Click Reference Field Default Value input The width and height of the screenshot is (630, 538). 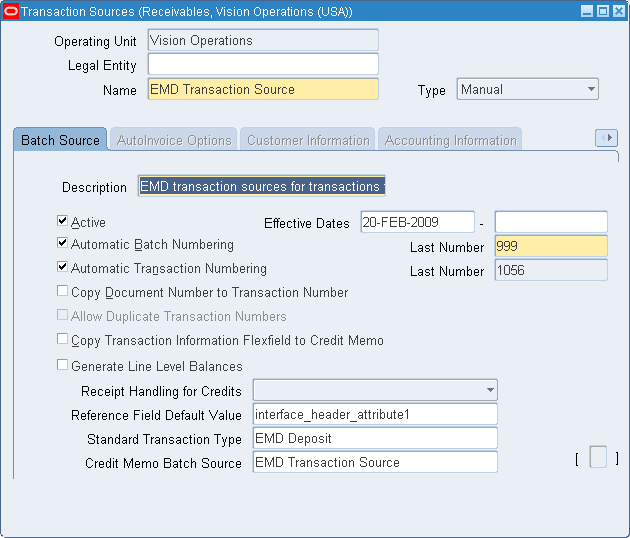375,414
